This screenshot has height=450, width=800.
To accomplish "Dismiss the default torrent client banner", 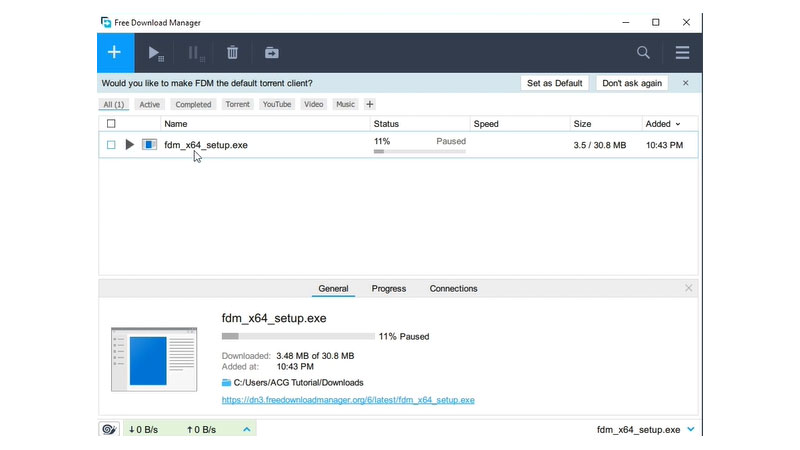I will 686,83.
